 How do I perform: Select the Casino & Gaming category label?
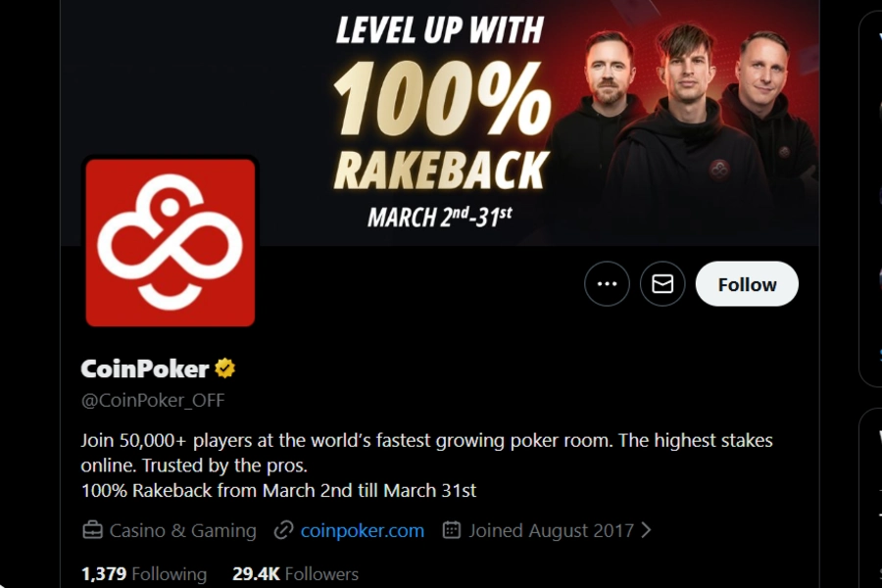(183, 530)
